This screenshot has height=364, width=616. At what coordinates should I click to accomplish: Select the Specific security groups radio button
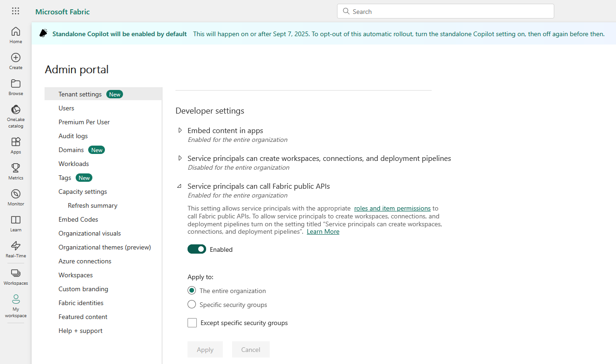192,305
